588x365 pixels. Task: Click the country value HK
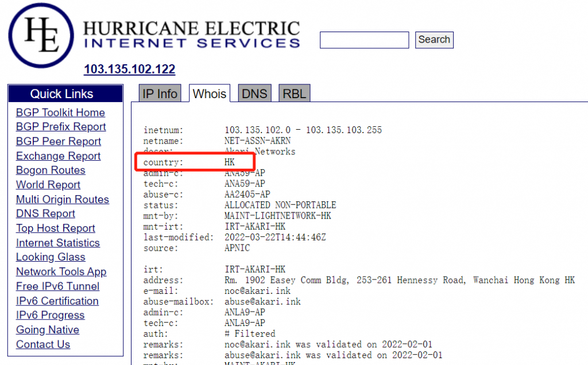pyautogui.click(x=230, y=162)
